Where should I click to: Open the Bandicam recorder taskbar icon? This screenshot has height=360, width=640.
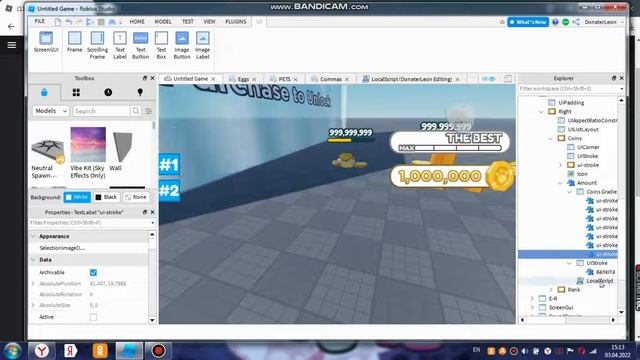158,351
